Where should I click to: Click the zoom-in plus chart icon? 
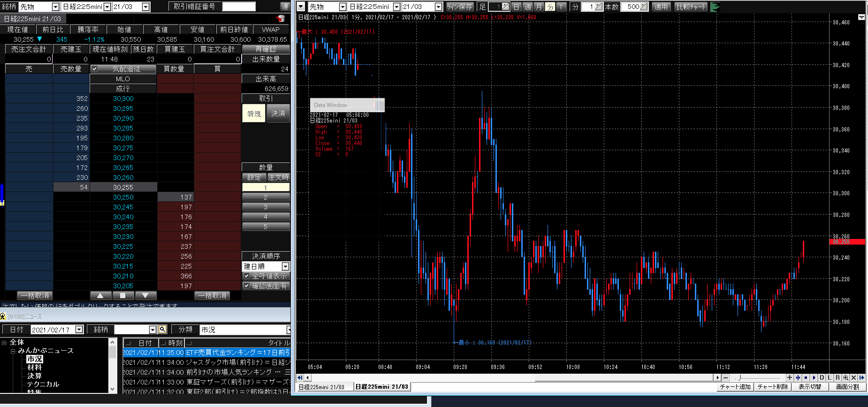tap(790, 377)
